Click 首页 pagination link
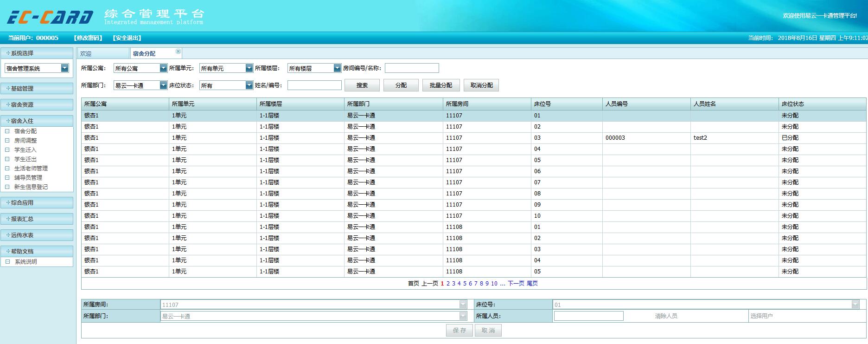Screen dimensions: 868x344 (x=414, y=284)
